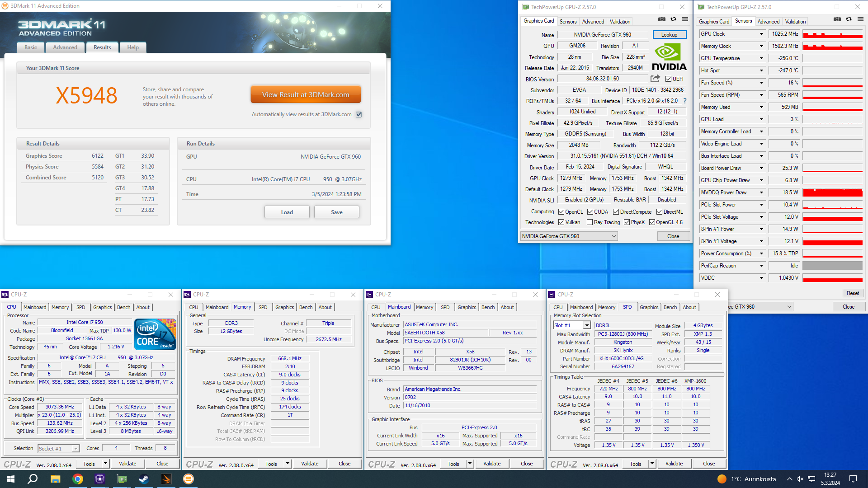Open the Board Power Draw sensor dropdown
This screenshot has height=488, width=868.
pyautogui.click(x=761, y=168)
